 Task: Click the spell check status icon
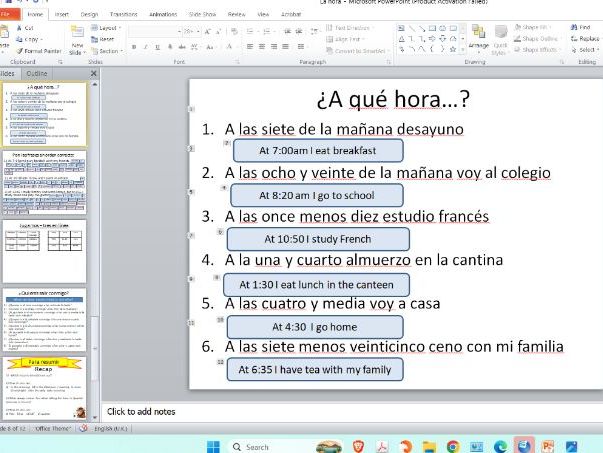coord(83,428)
